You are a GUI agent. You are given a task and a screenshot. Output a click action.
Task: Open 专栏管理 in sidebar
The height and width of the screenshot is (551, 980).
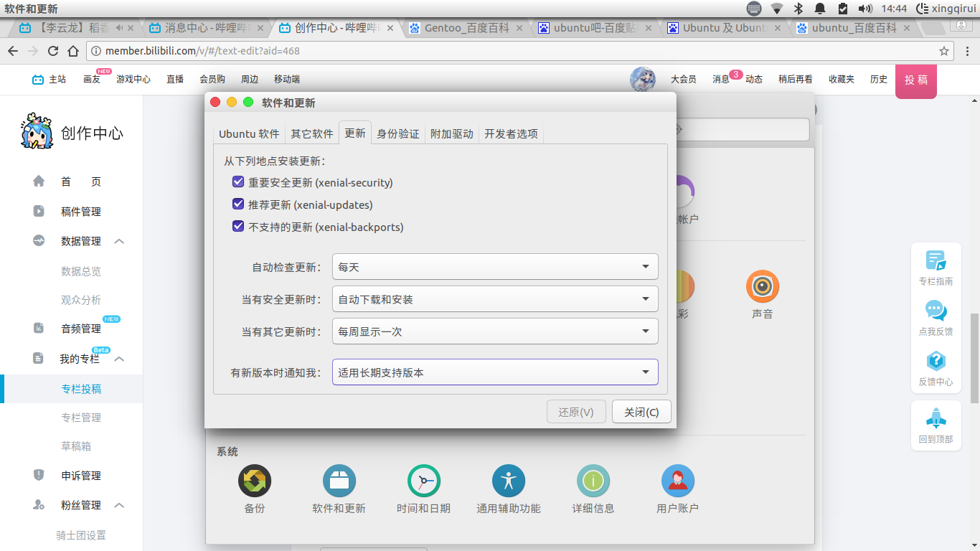[81, 418]
